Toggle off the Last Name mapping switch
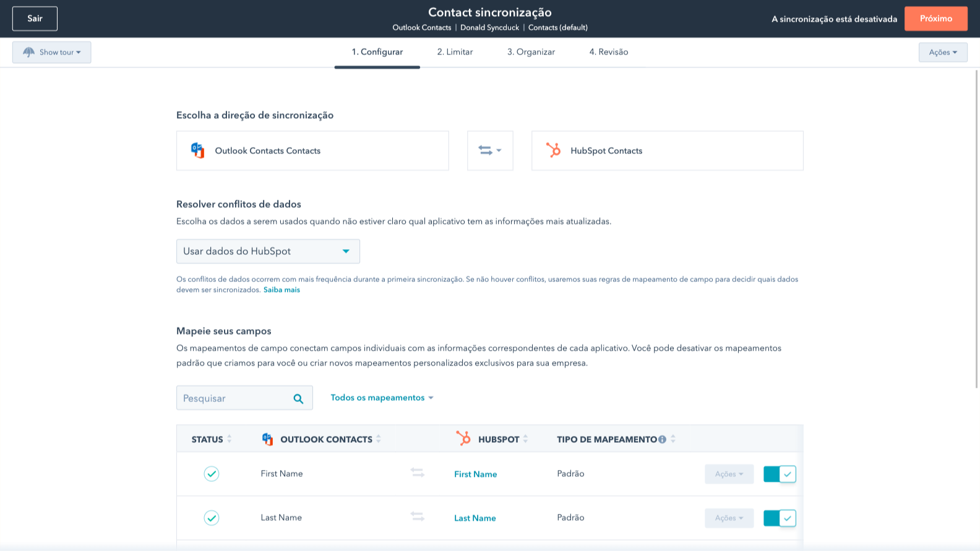The image size is (980, 551). 780,518
